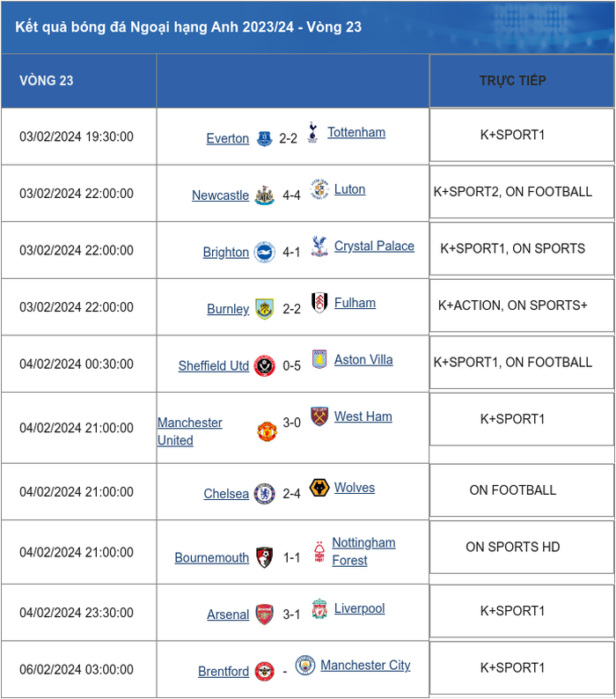Click the Newcastle club crest icon
Screen dimensions: 616x699
tap(264, 195)
